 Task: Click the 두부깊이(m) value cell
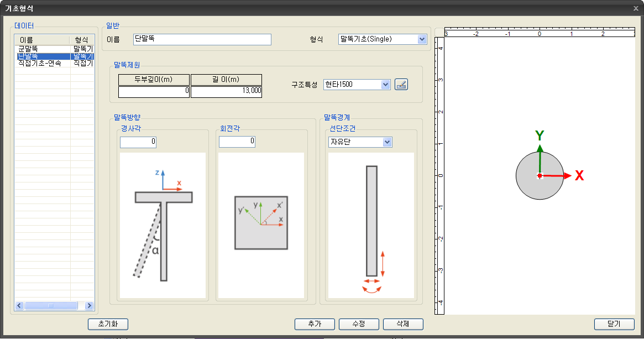click(x=154, y=92)
